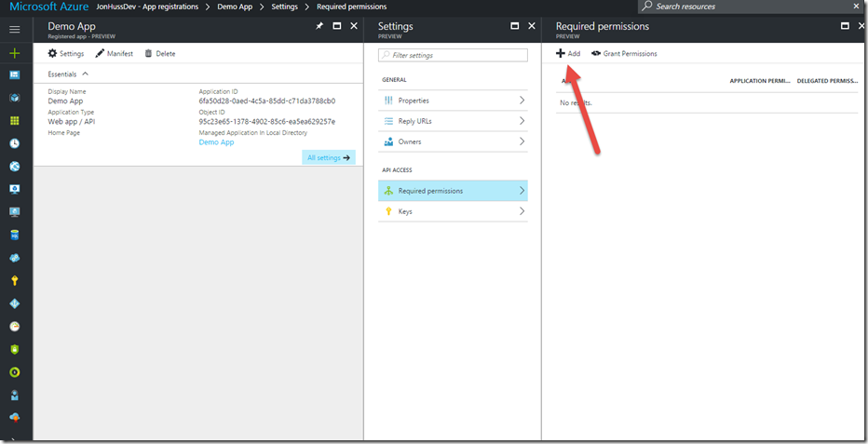868x444 pixels.
Task: Open the cloud gear Cloud services icon
Action: (15, 258)
